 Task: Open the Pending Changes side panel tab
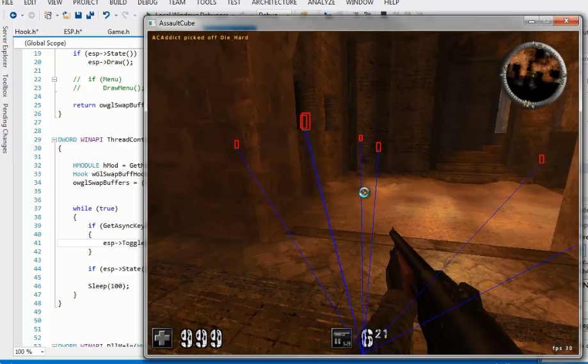tap(5, 128)
